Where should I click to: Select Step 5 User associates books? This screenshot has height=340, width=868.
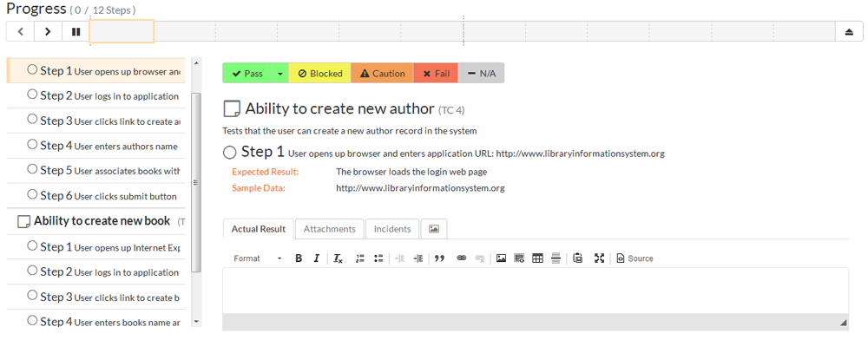pos(96,171)
